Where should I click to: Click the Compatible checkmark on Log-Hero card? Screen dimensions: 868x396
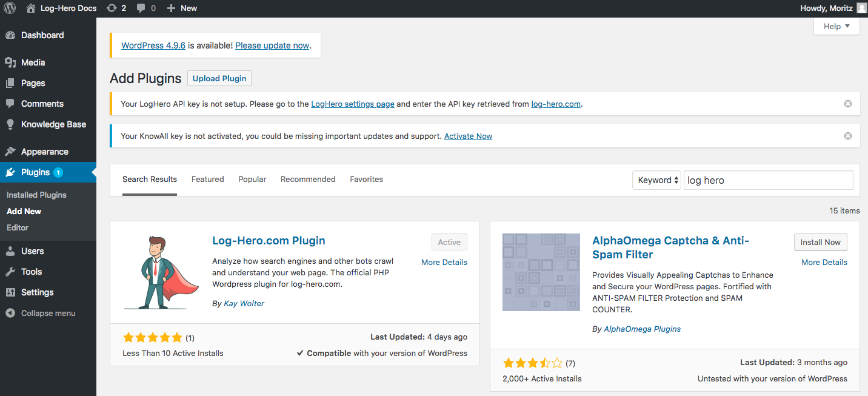click(300, 353)
